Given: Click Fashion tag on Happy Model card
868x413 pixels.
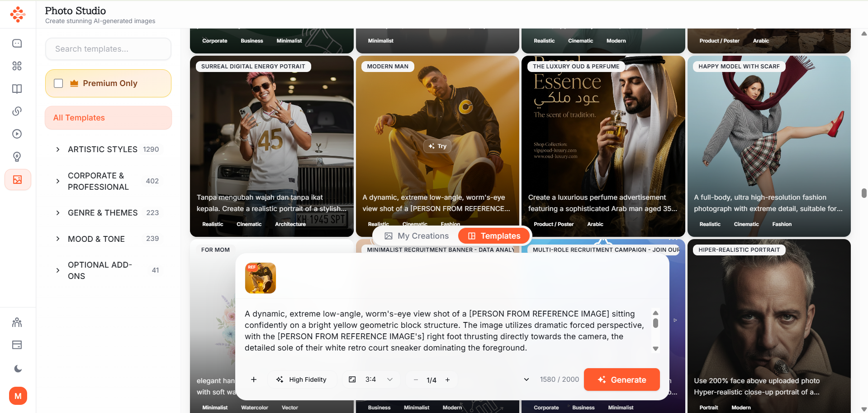Looking at the screenshot, I should (x=782, y=224).
